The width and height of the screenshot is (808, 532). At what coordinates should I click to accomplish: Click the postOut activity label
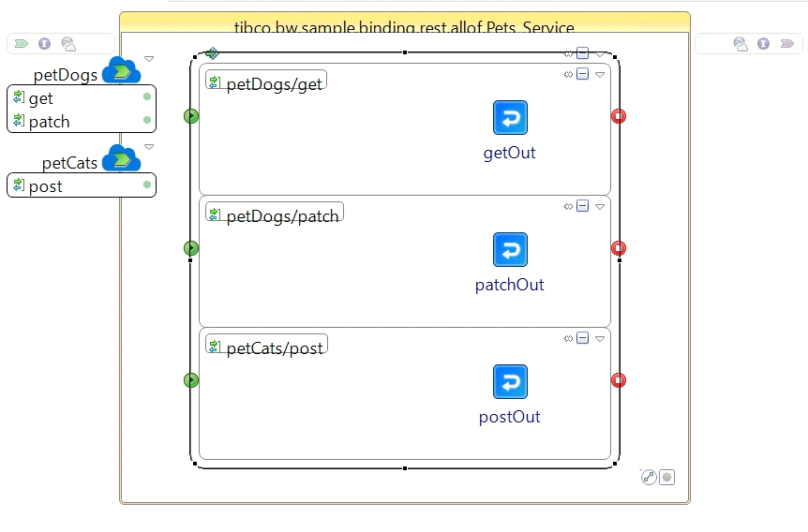point(510,417)
